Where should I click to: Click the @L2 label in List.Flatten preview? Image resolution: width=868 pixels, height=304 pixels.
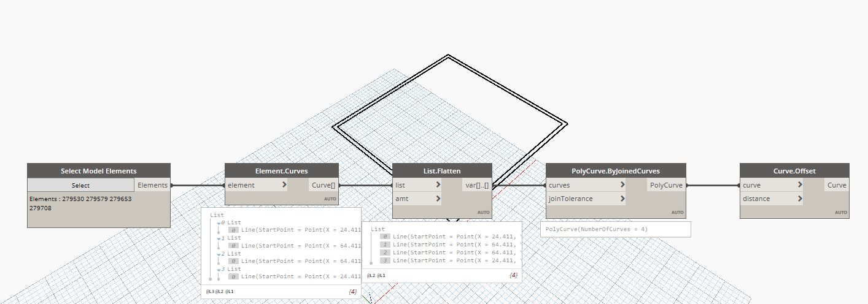click(371, 276)
